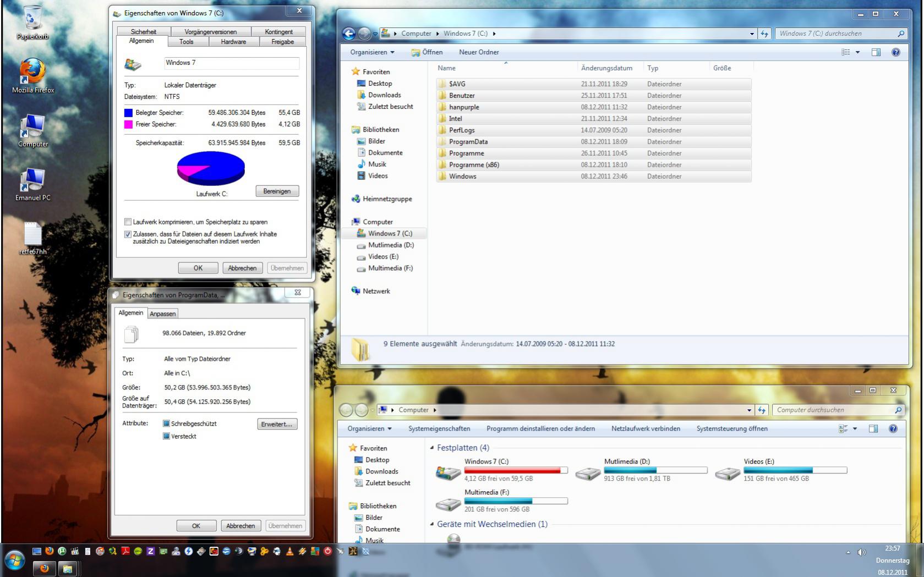Click the magenta 'Freier Speicher' color box

pyautogui.click(x=128, y=124)
